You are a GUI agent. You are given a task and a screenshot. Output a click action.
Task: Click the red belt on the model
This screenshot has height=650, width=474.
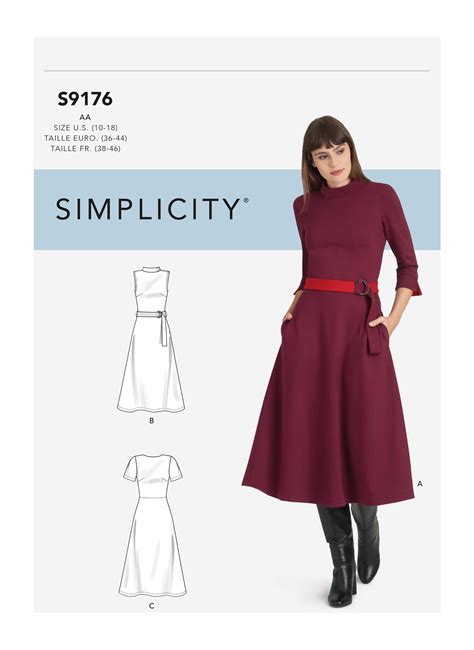click(x=341, y=286)
